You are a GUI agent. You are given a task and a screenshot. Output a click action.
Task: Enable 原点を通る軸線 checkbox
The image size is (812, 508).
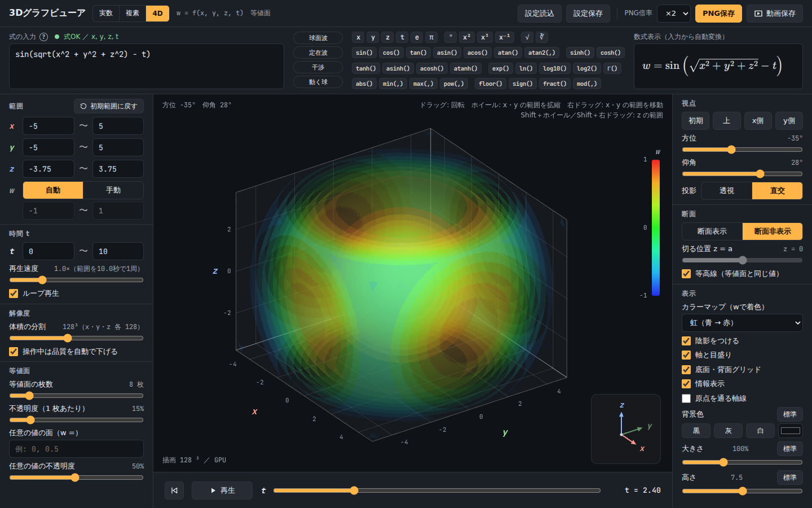pyautogui.click(x=686, y=398)
